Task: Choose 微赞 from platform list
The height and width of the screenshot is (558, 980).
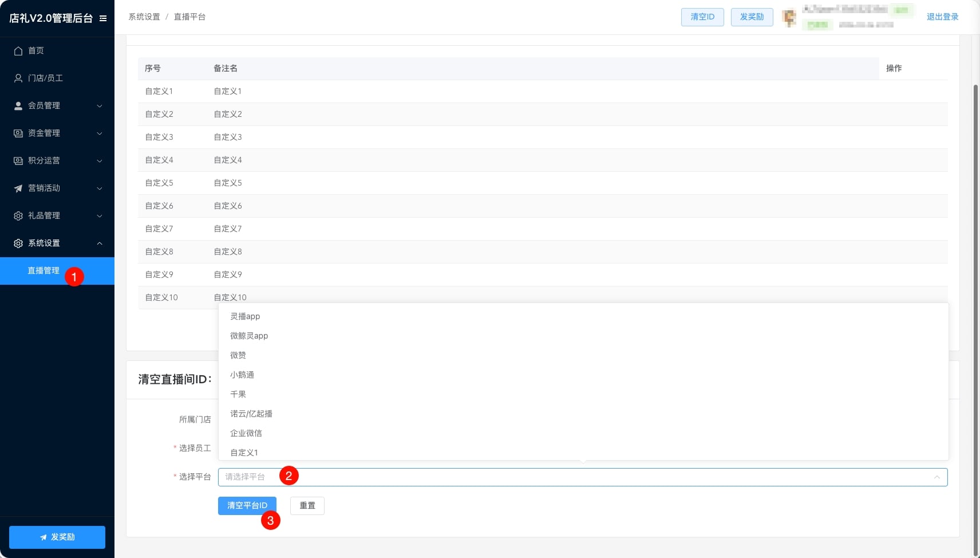Action: (x=238, y=355)
